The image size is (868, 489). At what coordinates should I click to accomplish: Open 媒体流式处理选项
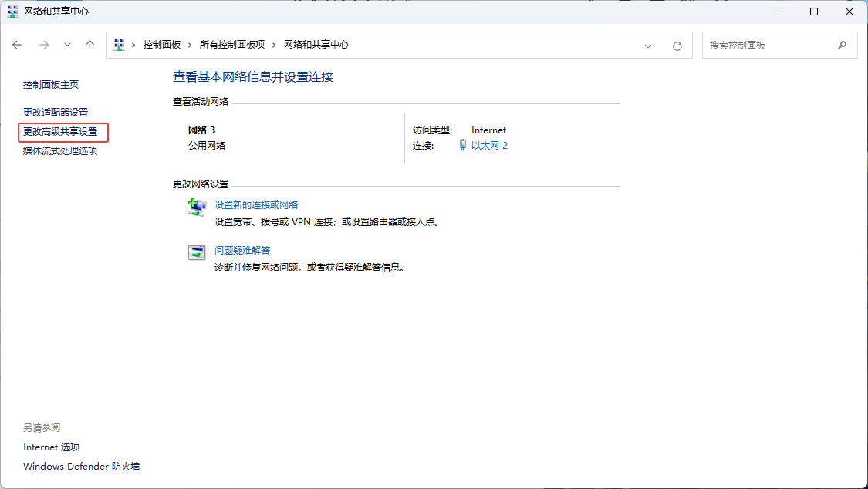[61, 150]
